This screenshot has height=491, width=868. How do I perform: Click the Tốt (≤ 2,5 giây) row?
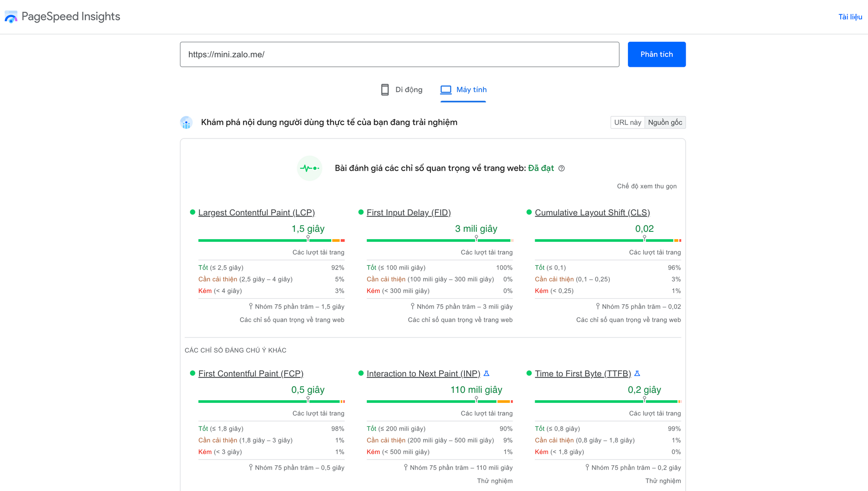point(271,267)
